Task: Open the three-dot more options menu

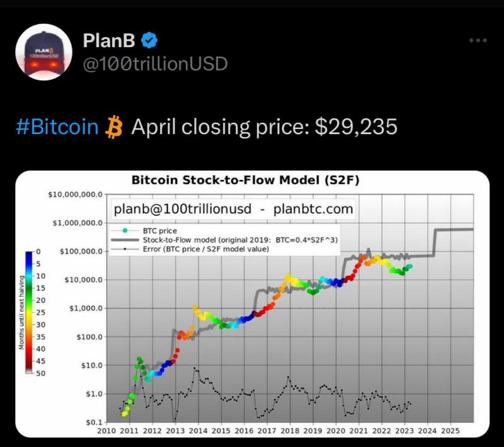Action: point(478,40)
